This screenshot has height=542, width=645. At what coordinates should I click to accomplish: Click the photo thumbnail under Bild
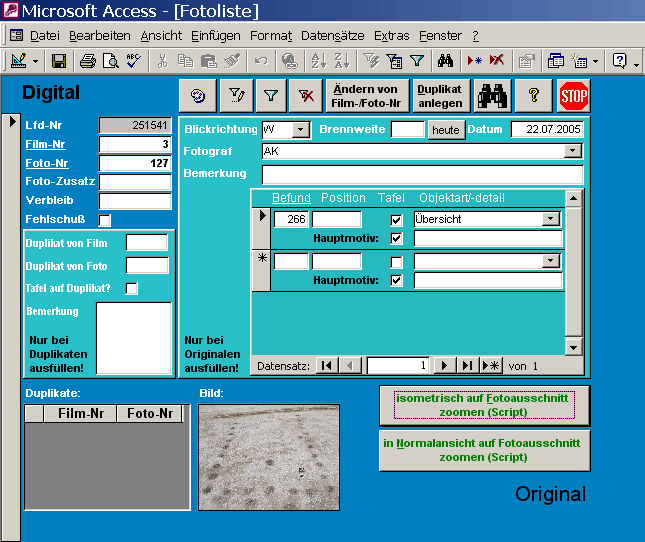268,455
